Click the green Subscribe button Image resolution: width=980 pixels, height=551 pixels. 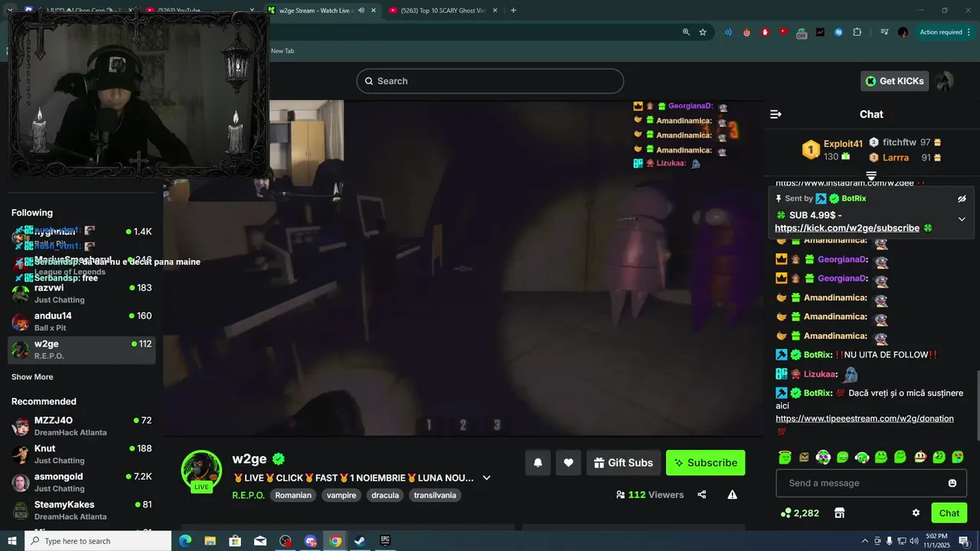pyautogui.click(x=705, y=462)
